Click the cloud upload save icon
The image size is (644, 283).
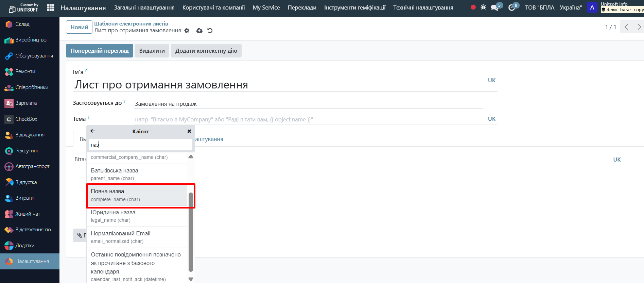[199, 31]
